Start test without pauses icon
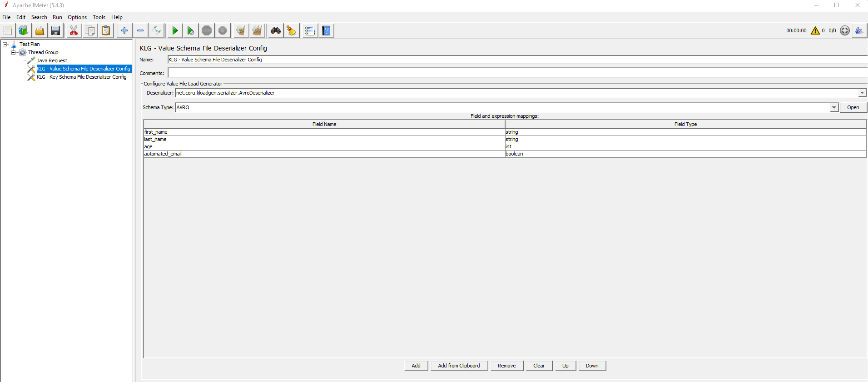Viewport: 868px width, 382px height. pyautogui.click(x=191, y=30)
